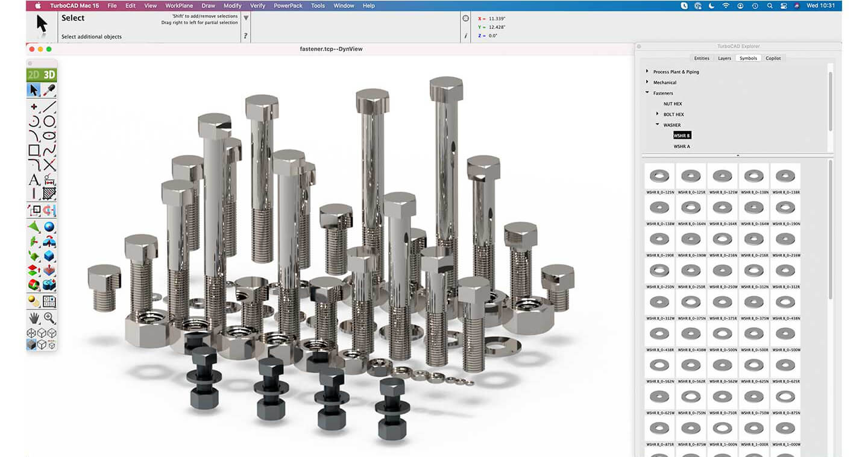Select the Circle tool
The width and height of the screenshot is (868, 457).
[49, 121]
